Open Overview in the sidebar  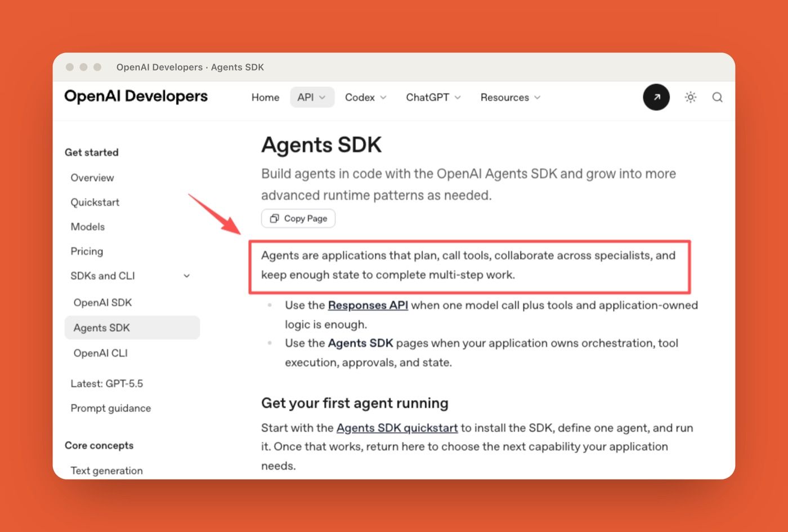pyautogui.click(x=92, y=178)
